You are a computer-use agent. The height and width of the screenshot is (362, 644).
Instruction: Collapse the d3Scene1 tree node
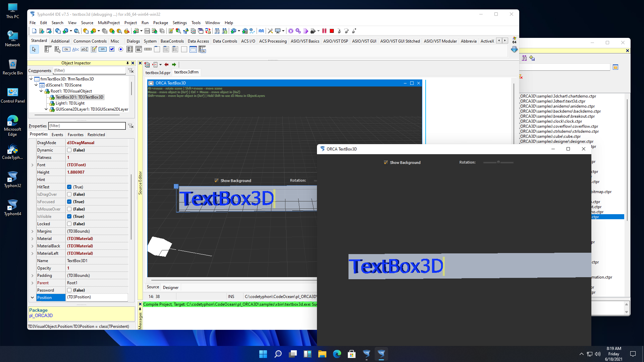pyautogui.click(x=36, y=85)
